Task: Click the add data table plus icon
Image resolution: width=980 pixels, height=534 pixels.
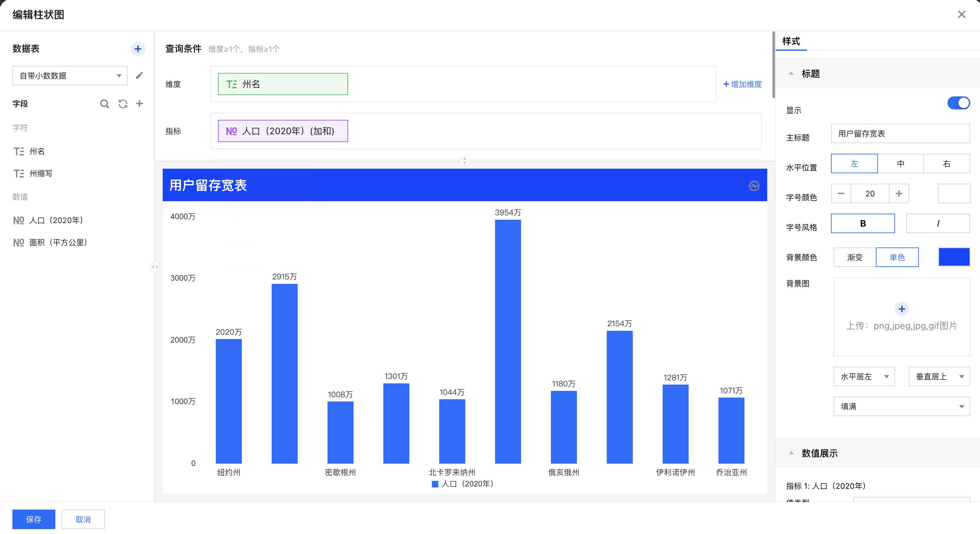Action: point(138,49)
